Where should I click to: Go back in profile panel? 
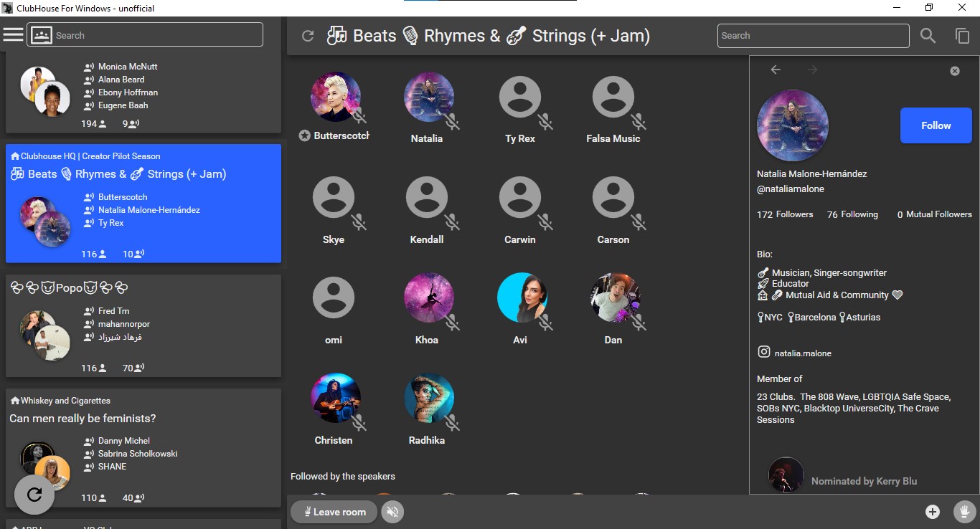[x=776, y=70]
